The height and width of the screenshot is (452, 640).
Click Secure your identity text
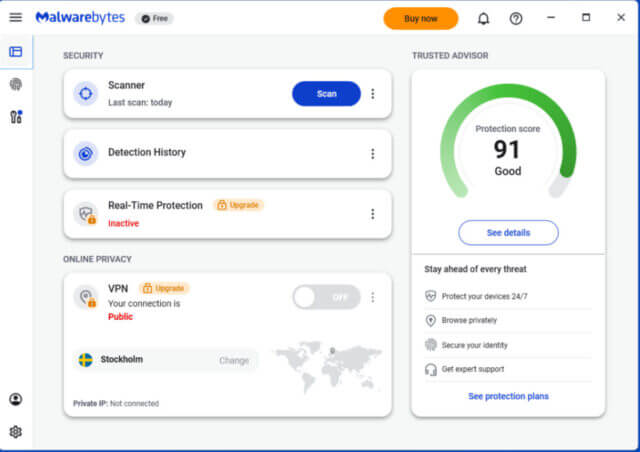[475, 345]
